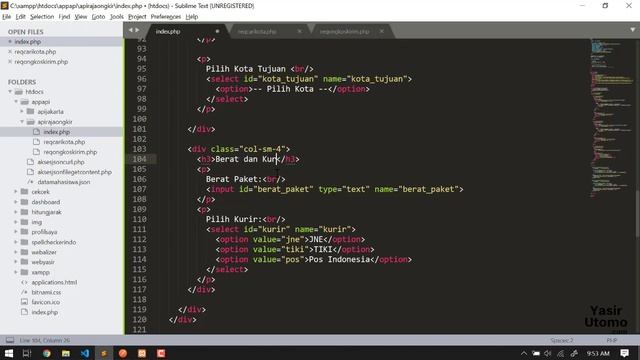The height and width of the screenshot is (360, 640).
Task: Open the Find menu
Action: pyautogui.click(x=64, y=17)
